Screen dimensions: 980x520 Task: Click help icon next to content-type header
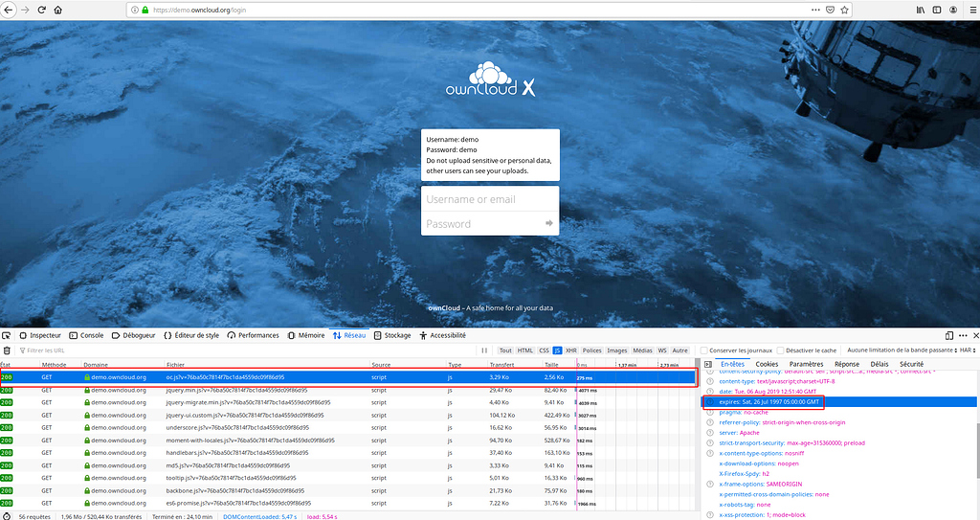(710, 381)
